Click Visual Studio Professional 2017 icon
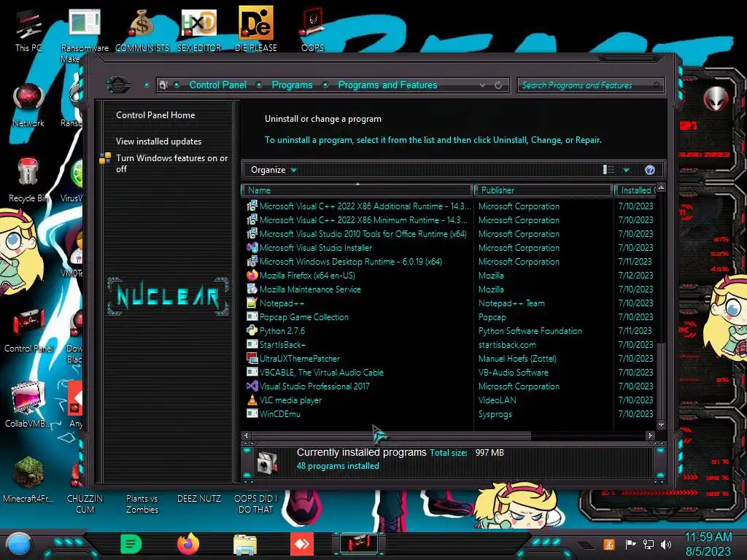747x560 pixels. [x=252, y=386]
